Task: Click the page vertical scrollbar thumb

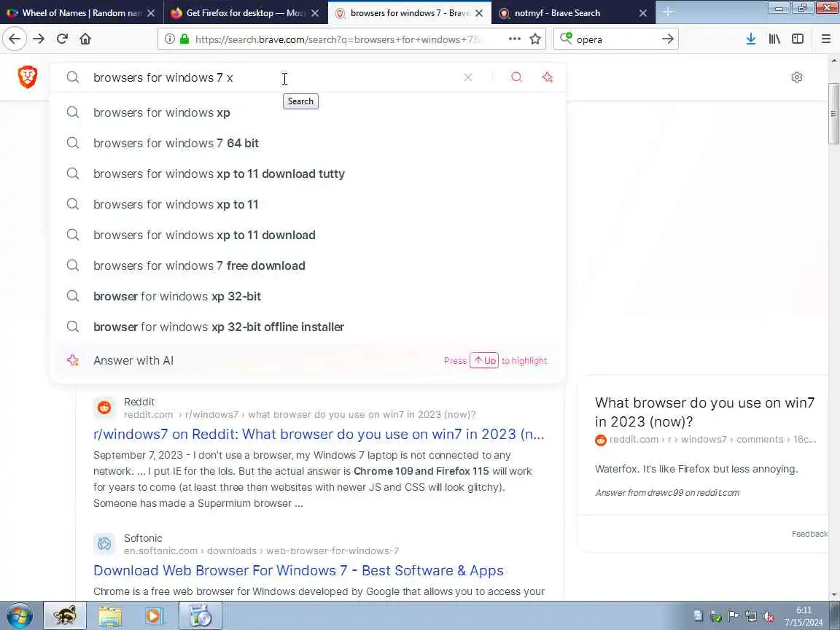Action: (833, 114)
